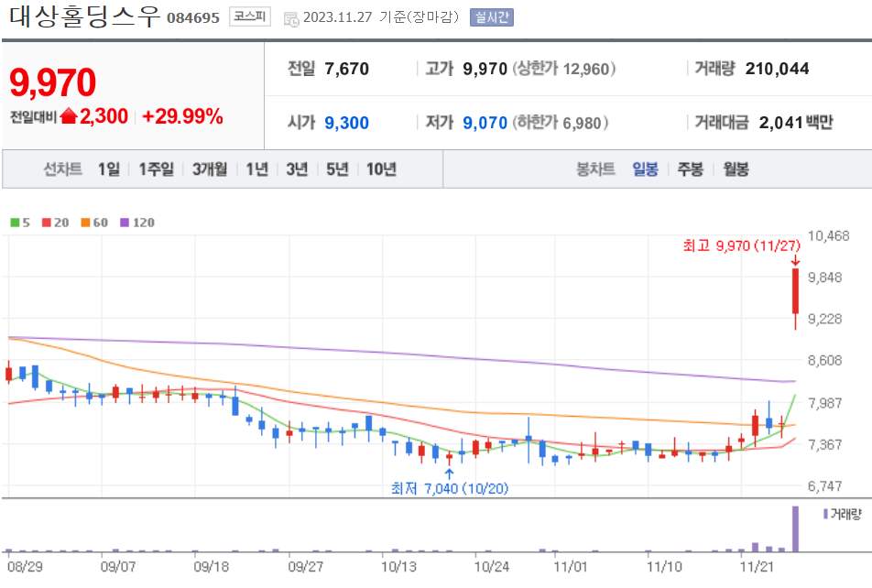Switch to 주봉 weekly candle chart
This screenshot has height=588, width=872.
[690, 169]
